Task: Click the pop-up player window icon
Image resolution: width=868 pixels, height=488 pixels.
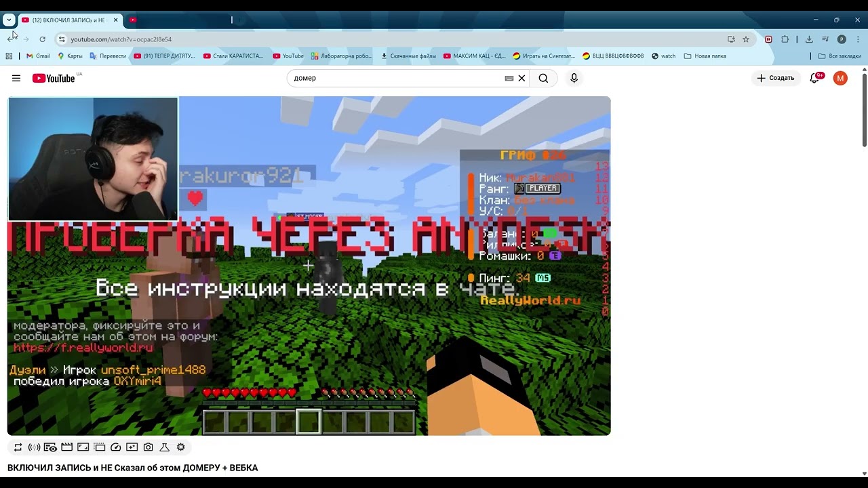Action: tap(100, 447)
